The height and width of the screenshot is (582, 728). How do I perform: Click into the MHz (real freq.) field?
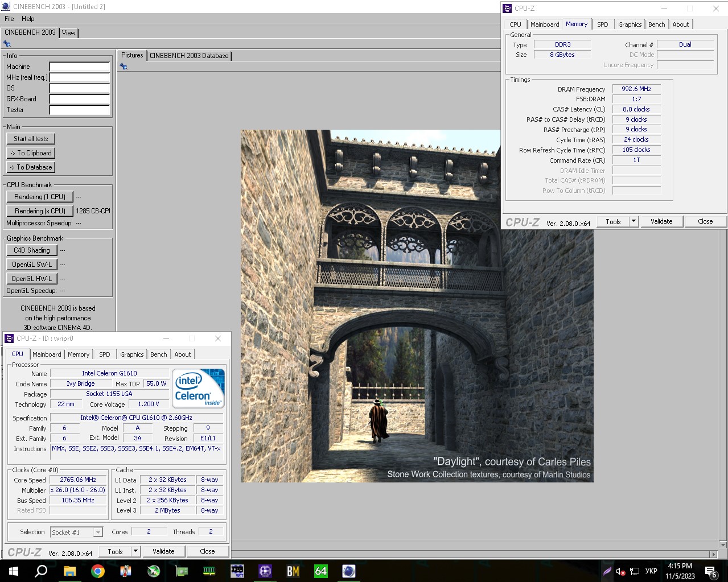pyautogui.click(x=79, y=77)
